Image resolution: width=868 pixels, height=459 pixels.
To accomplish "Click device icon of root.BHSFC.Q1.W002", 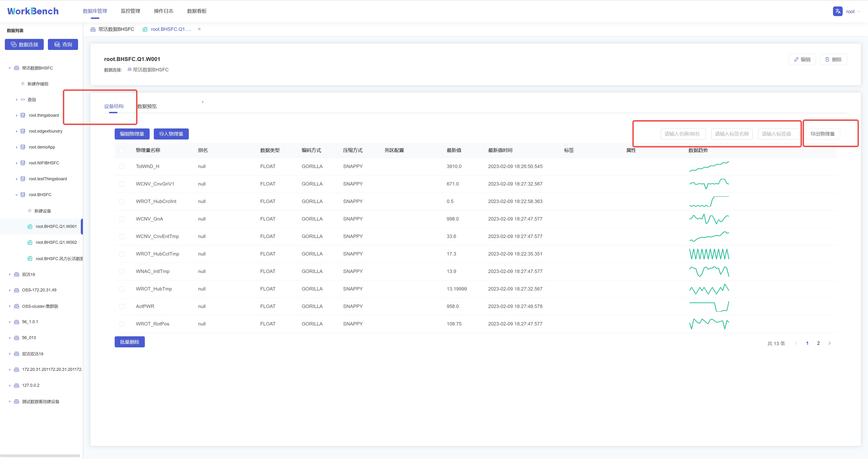I will tap(30, 242).
